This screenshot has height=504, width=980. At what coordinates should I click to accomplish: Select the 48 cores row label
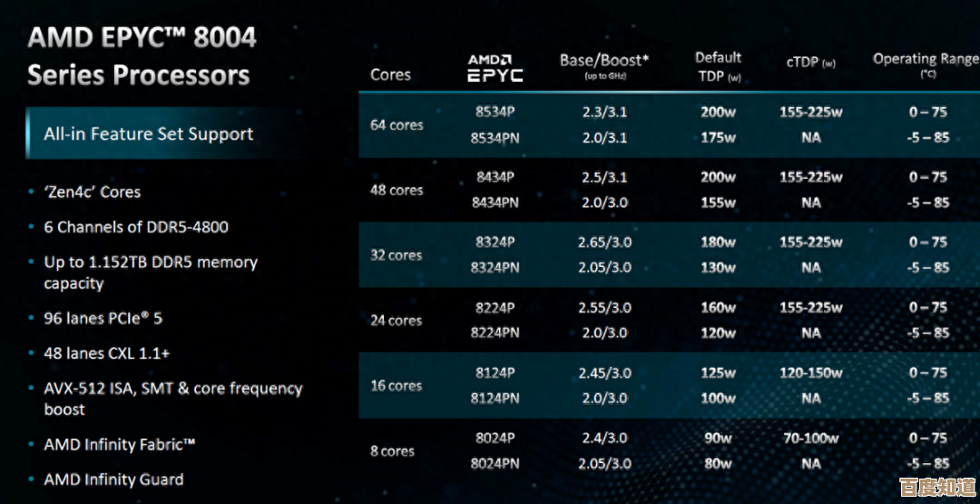point(397,190)
